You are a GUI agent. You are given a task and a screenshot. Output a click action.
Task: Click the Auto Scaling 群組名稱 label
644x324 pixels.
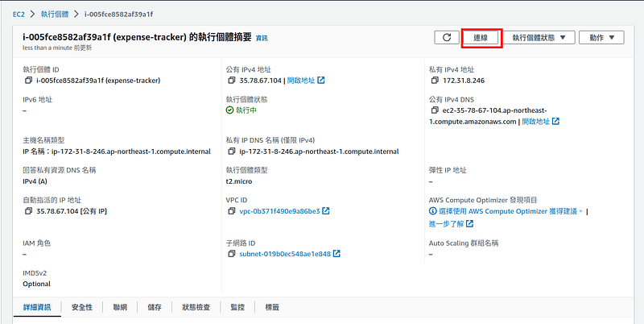464,243
